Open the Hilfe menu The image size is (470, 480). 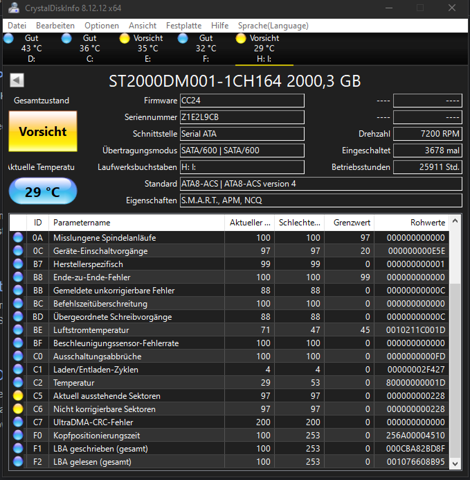coord(220,26)
